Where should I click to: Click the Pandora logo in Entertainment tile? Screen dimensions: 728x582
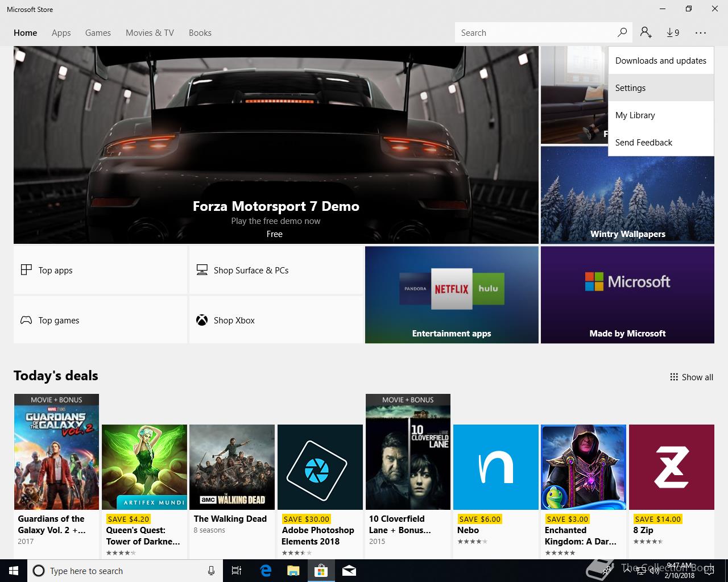tap(415, 288)
